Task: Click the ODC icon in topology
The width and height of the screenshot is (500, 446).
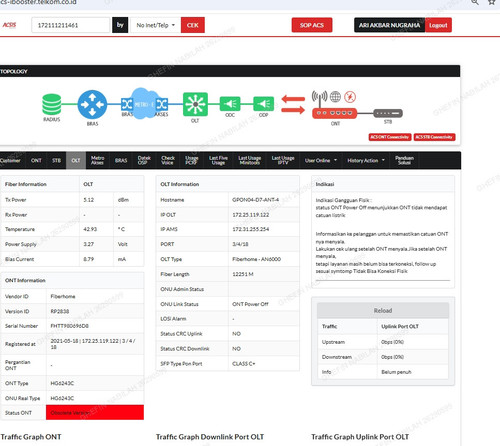Action: (230, 104)
